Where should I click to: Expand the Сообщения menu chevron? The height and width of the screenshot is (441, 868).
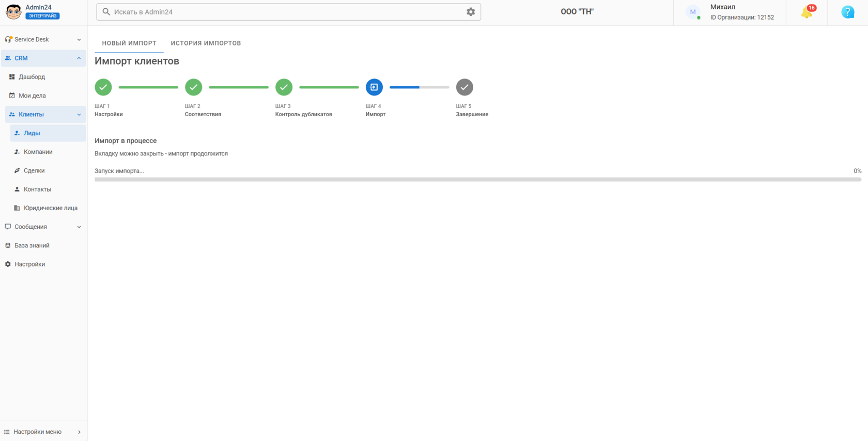pyautogui.click(x=79, y=227)
